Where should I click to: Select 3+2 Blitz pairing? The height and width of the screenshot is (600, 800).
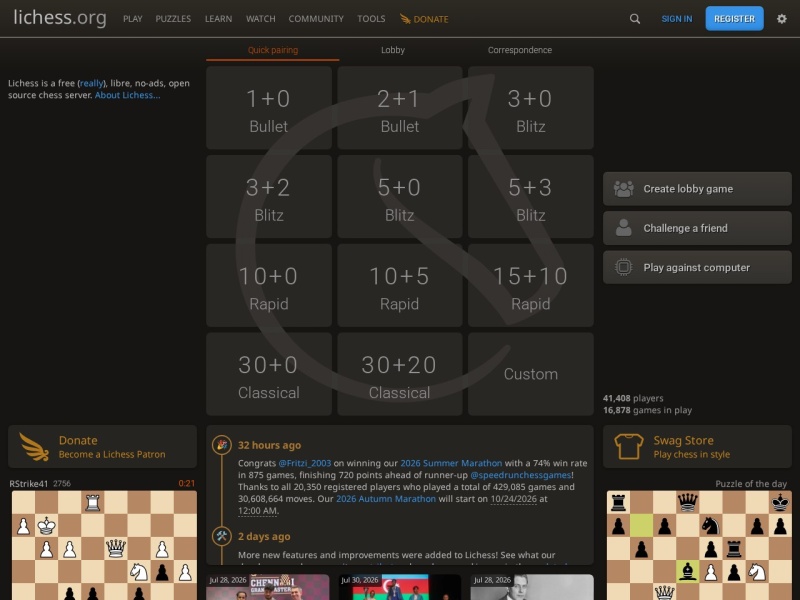(x=269, y=196)
